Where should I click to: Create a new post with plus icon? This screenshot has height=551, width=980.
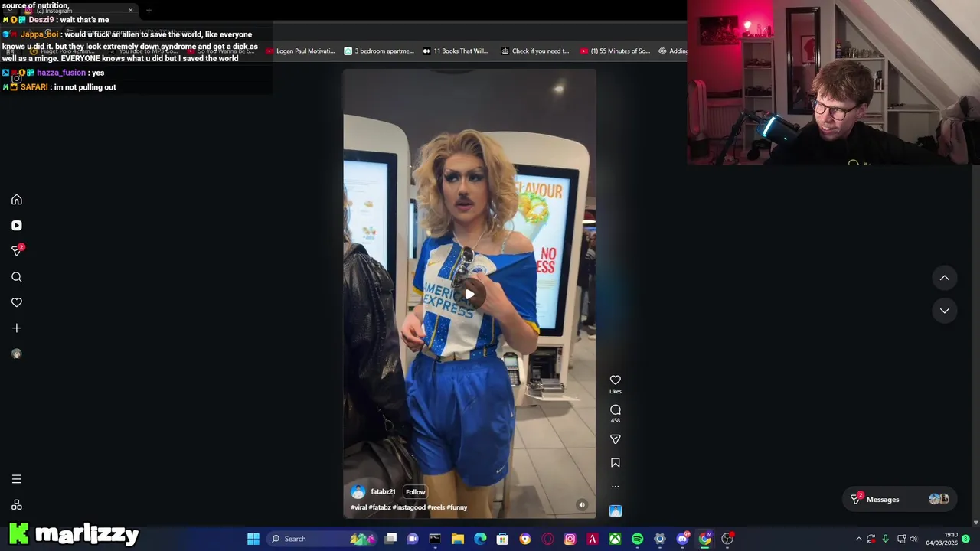pyautogui.click(x=17, y=328)
